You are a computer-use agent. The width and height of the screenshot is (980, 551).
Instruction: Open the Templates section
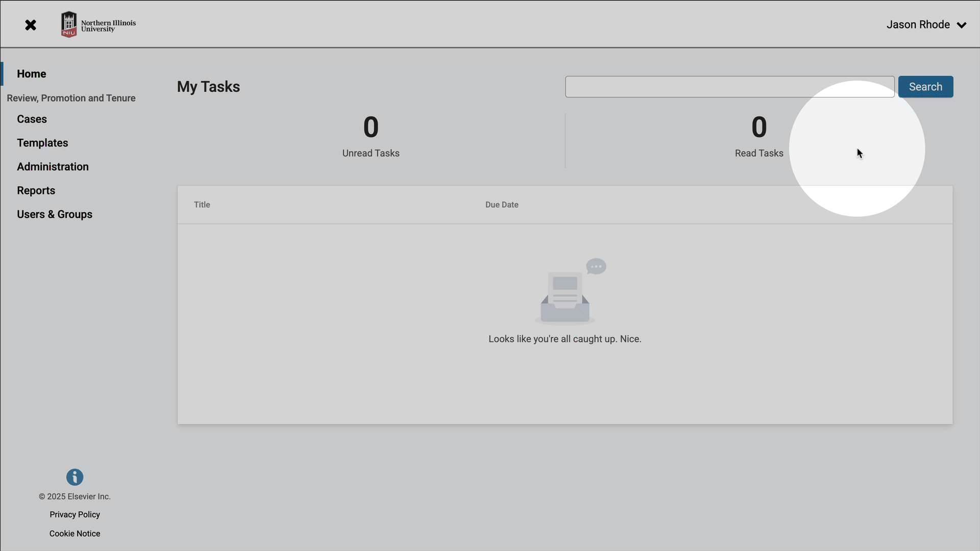[42, 143]
